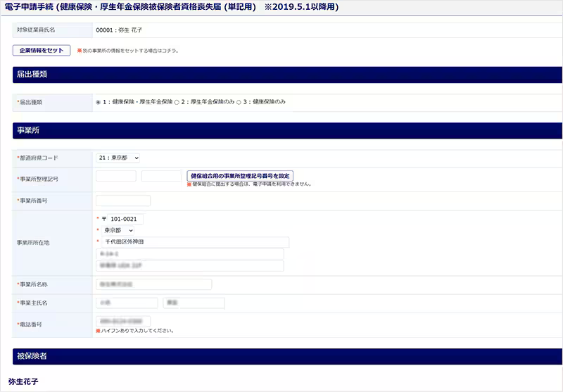Focus the first 事業所整理記号 input box
This screenshot has height=392, width=563.
[115, 176]
